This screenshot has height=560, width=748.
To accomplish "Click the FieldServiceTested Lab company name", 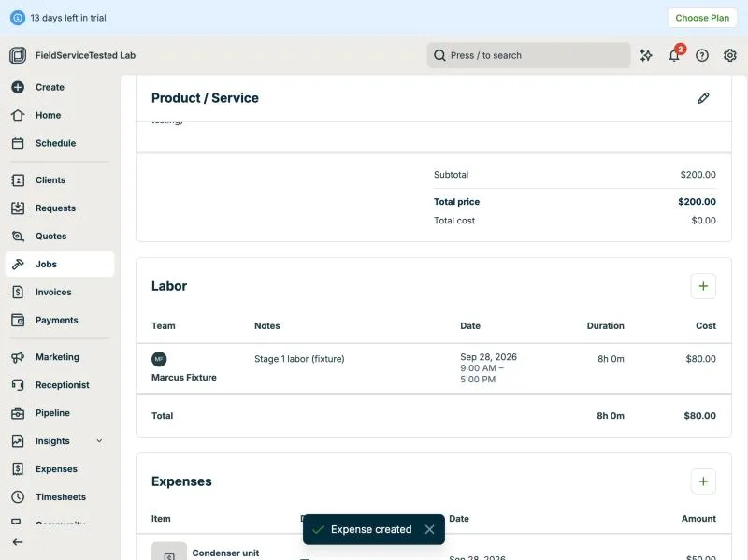I will (x=85, y=55).
